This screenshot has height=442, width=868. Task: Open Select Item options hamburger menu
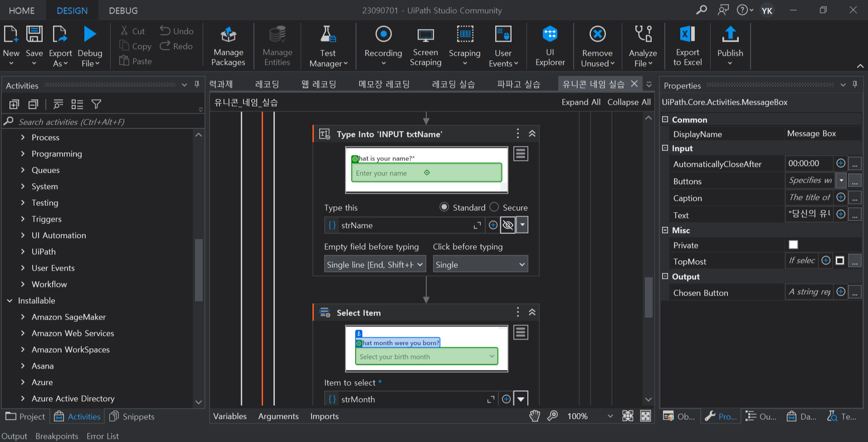(521, 332)
